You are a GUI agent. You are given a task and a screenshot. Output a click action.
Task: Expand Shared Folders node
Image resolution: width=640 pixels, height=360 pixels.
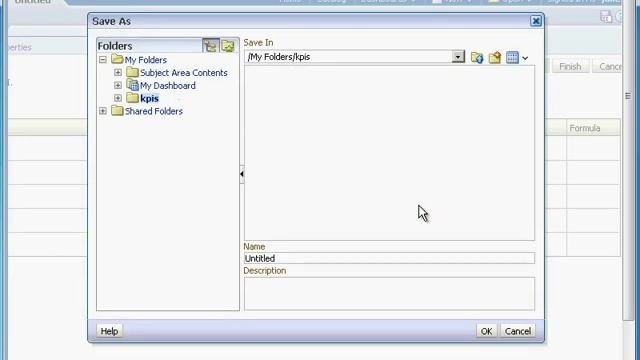click(103, 111)
